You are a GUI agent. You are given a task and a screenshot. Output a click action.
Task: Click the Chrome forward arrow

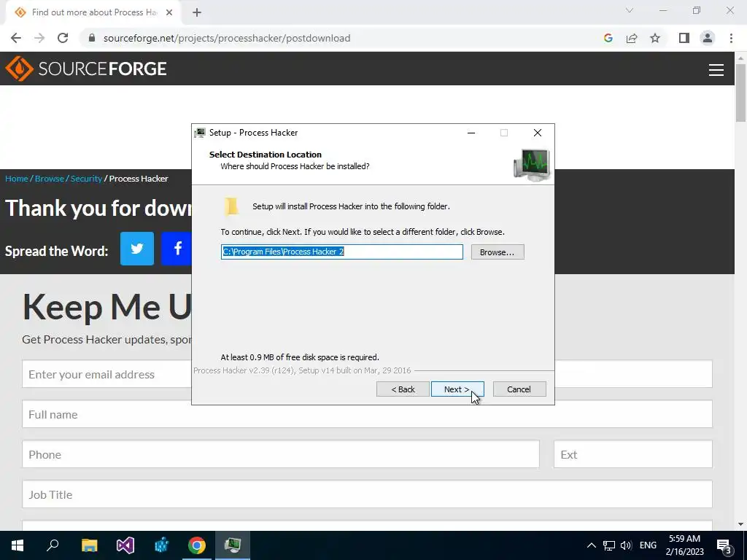pos(39,38)
